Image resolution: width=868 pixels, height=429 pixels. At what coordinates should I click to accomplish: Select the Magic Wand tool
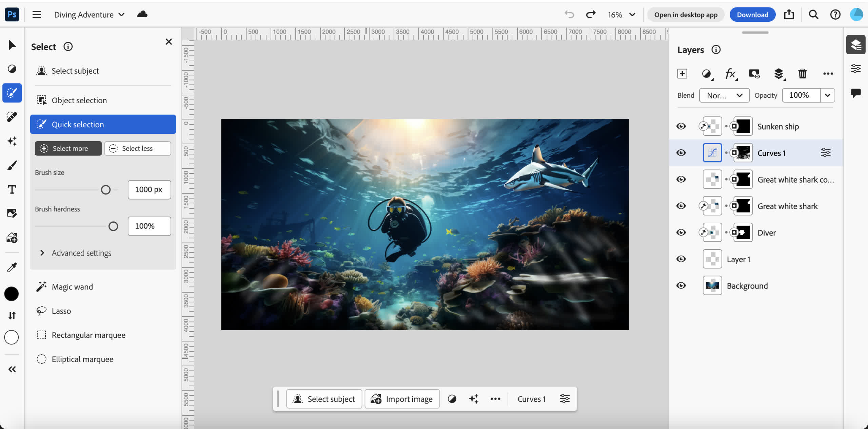tap(72, 286)
